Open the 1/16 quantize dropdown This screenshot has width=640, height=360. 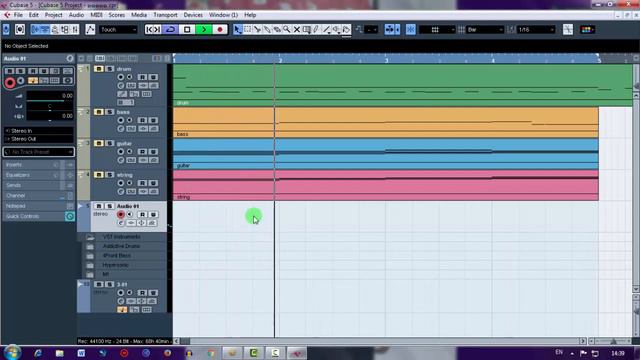[536, 29]
